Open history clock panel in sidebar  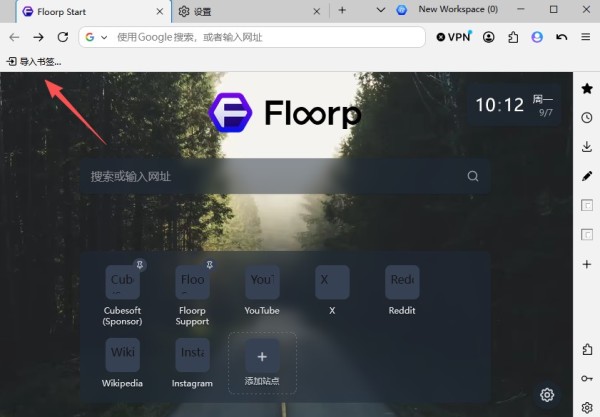(x=587, y=118)
